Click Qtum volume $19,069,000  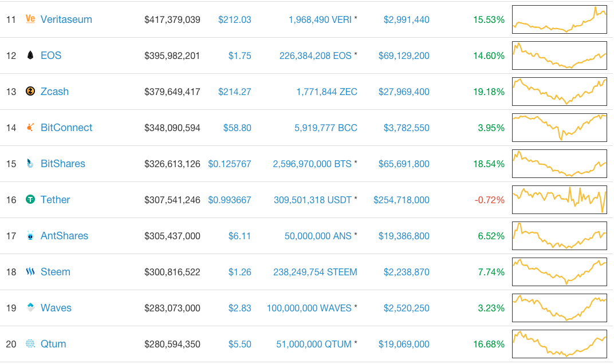[x=404, y=343]
